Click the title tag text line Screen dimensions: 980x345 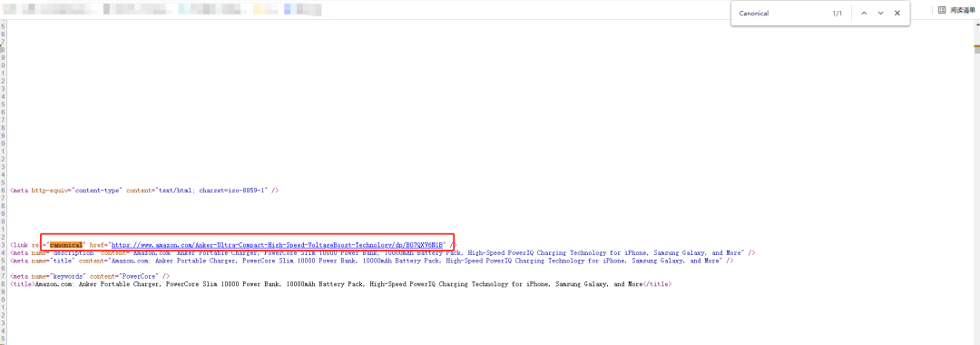[340, 284]
